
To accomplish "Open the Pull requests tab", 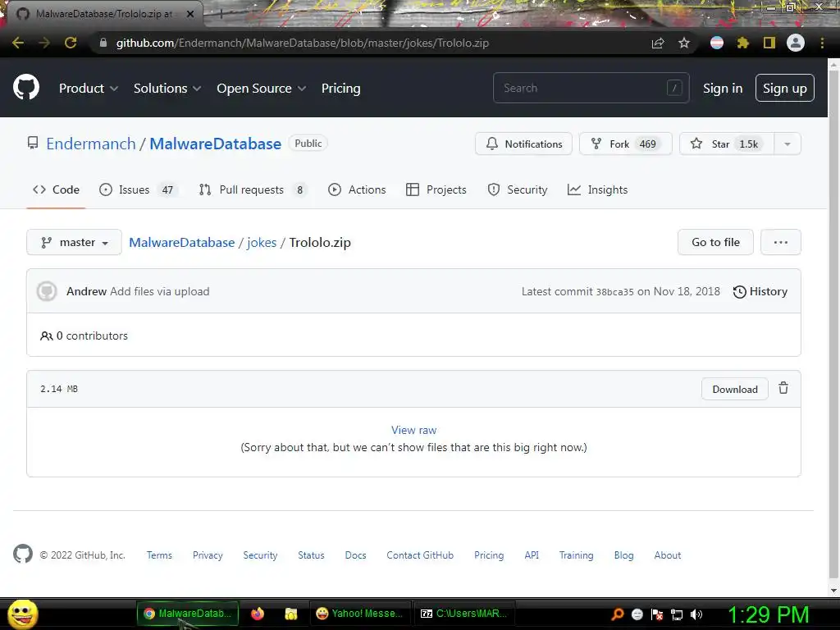I will 253,189.
